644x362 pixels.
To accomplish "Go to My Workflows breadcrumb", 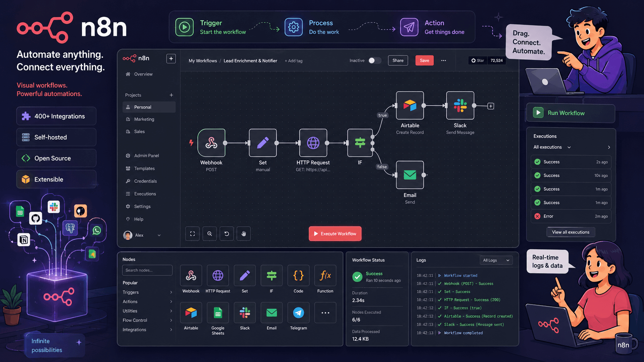I will pos(203,61).
